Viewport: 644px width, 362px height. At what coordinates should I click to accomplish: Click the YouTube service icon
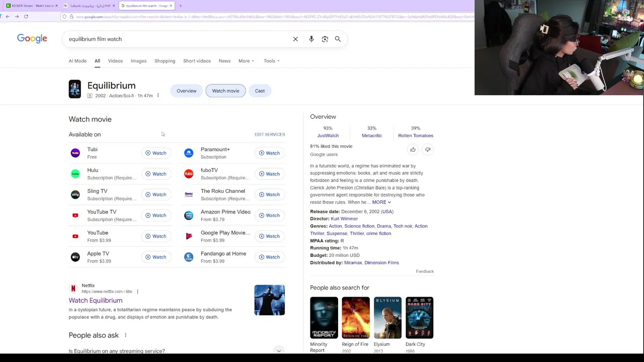75,236
